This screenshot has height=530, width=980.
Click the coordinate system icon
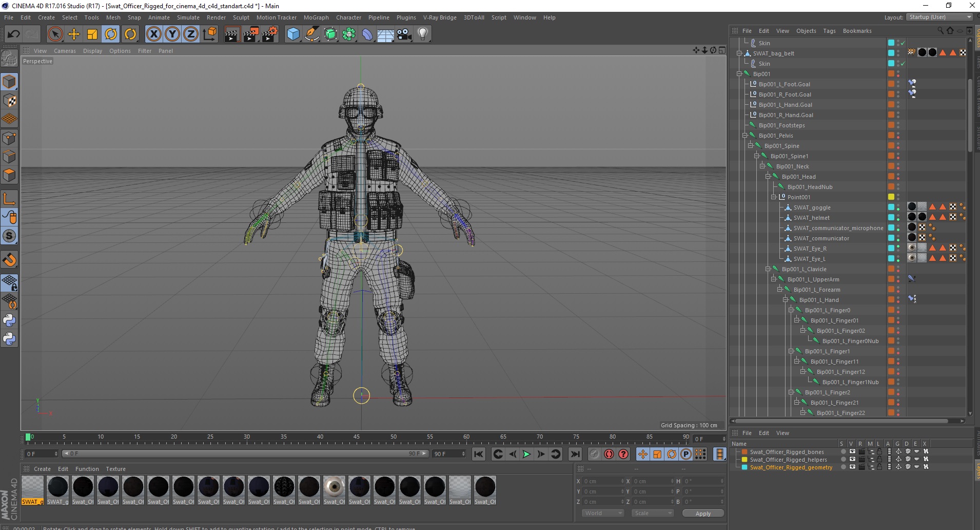209,34
